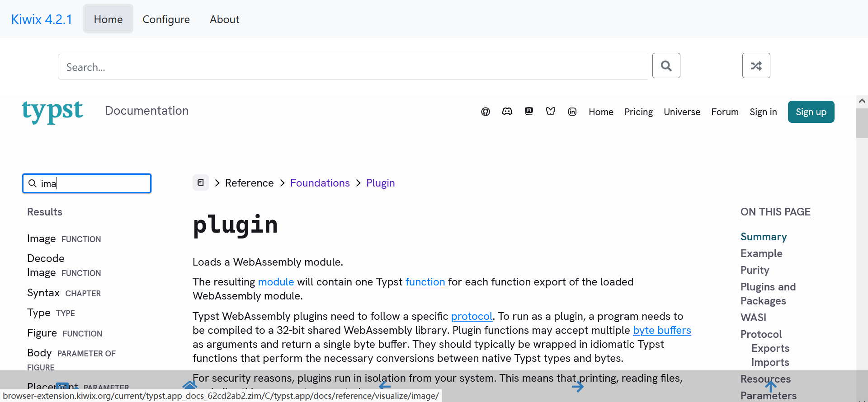Click Plugin in the breadcrumb
The width and height of the screenshot is (868, 402).
tap(381, 183)
